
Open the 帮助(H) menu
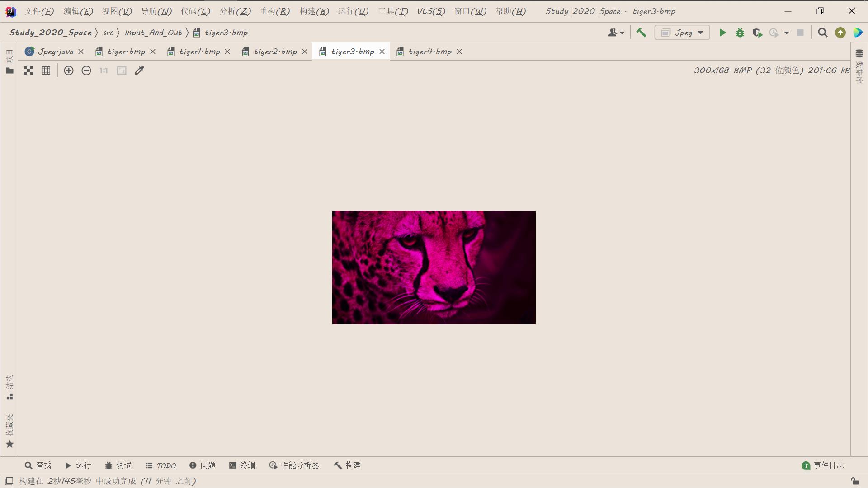click(510, 11)
